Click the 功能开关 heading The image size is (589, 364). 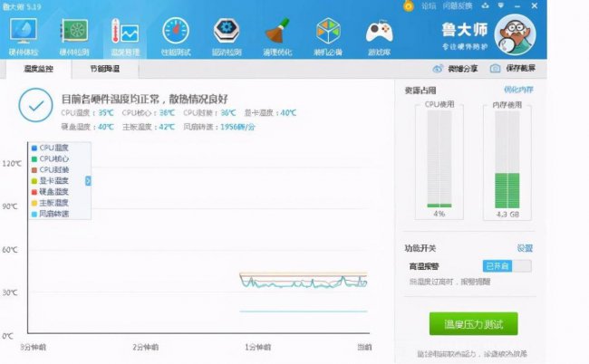[420, 248]
